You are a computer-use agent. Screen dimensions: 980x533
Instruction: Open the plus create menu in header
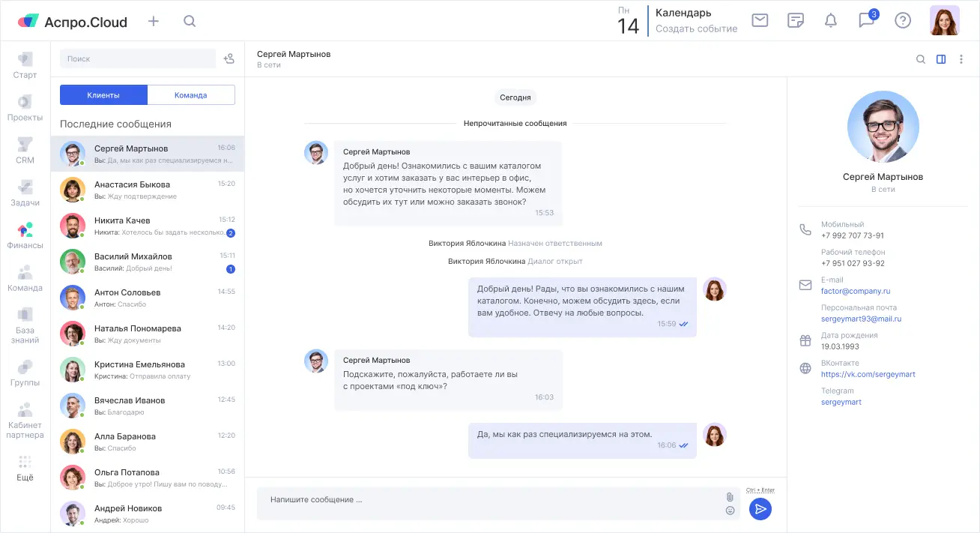154,21
